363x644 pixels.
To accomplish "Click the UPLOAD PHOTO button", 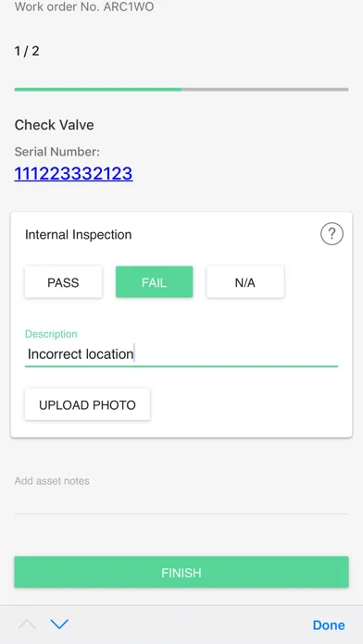I will point(87,404).
